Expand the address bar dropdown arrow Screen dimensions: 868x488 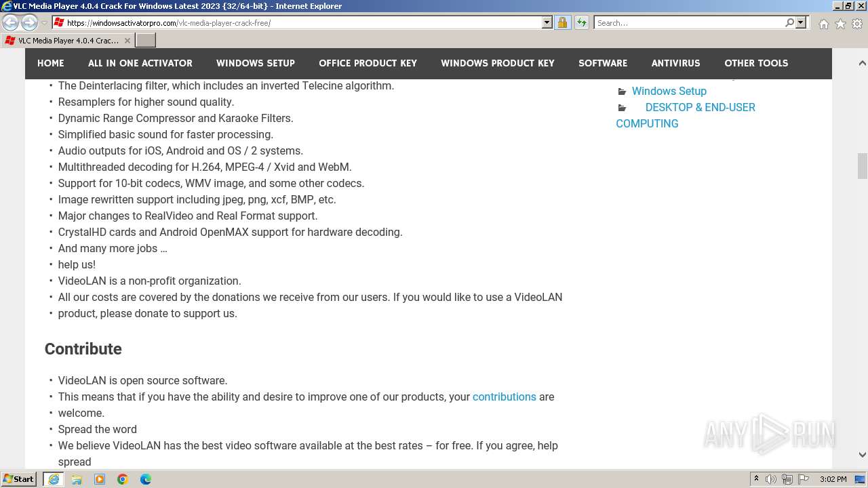coord(547,22)
